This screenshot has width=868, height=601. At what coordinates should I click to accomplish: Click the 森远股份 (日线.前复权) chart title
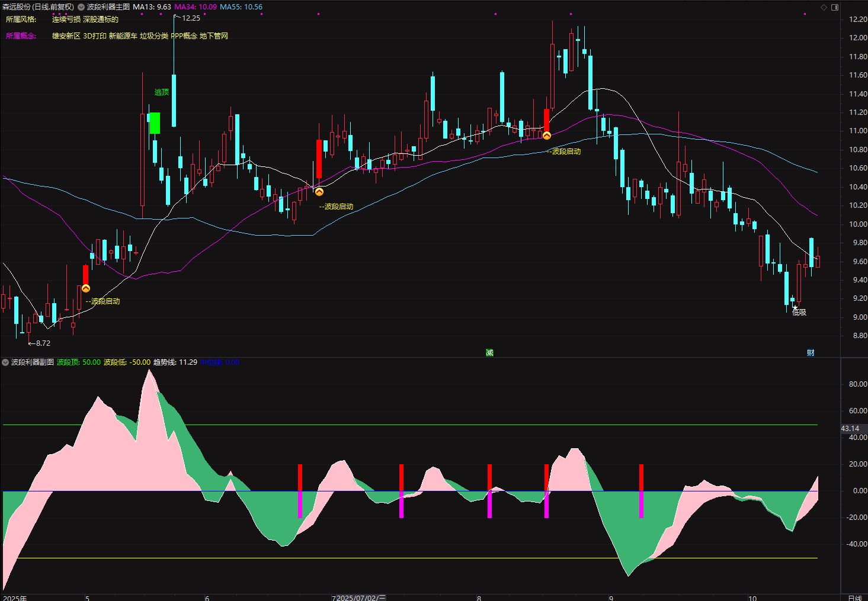click(x=38, y=7)
